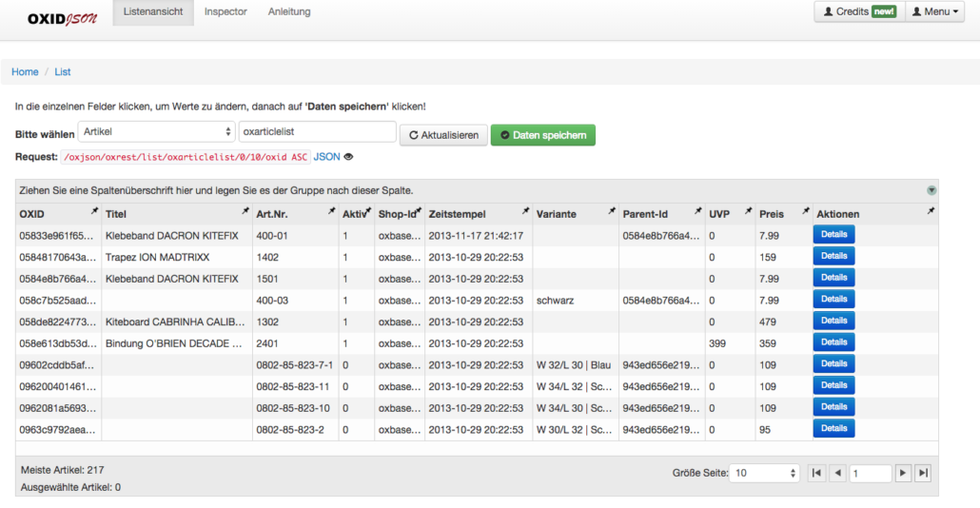
Task: Edit price cell 479
Action: pyautogui.click(x=784, y=322)
